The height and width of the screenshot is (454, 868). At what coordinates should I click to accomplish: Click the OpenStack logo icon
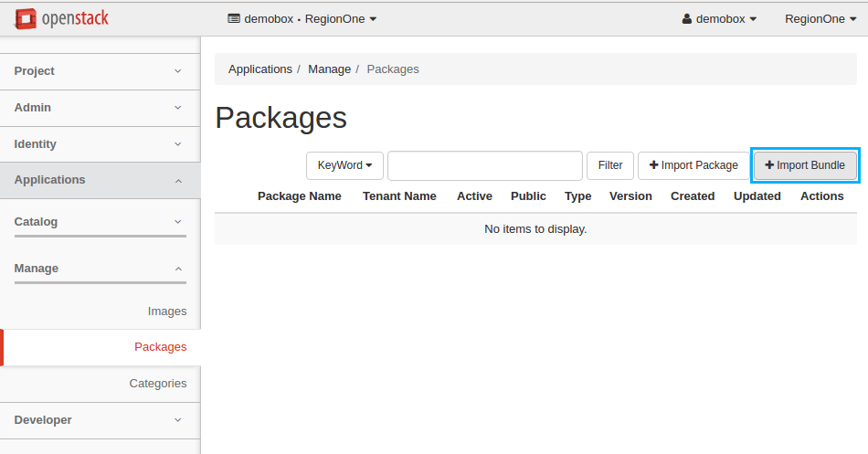(x=26, y=18)
